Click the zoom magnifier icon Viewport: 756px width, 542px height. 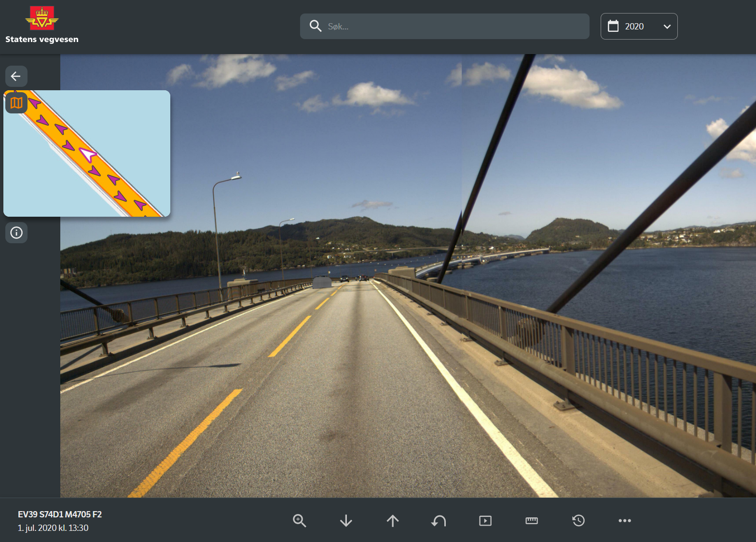point(299,520)
